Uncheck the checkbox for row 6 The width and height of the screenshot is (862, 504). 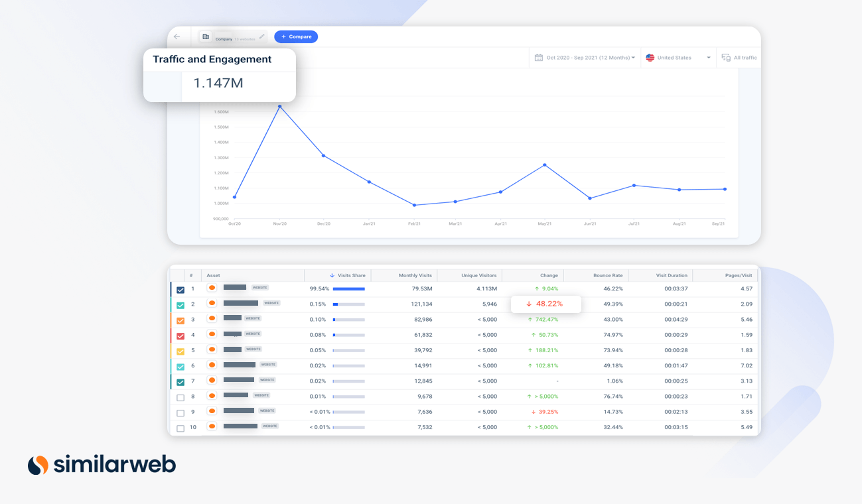(x=180, y=367)
